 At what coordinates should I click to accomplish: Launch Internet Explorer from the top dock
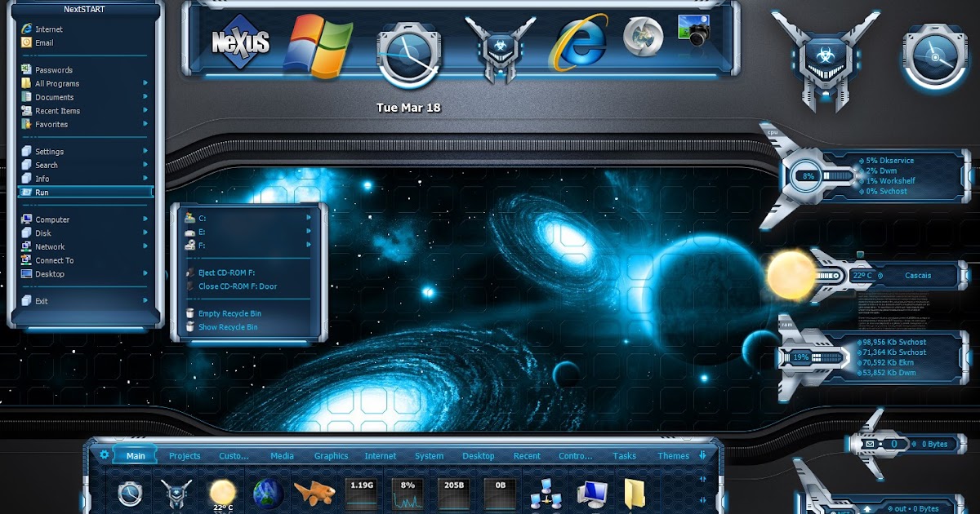[579, 42]
